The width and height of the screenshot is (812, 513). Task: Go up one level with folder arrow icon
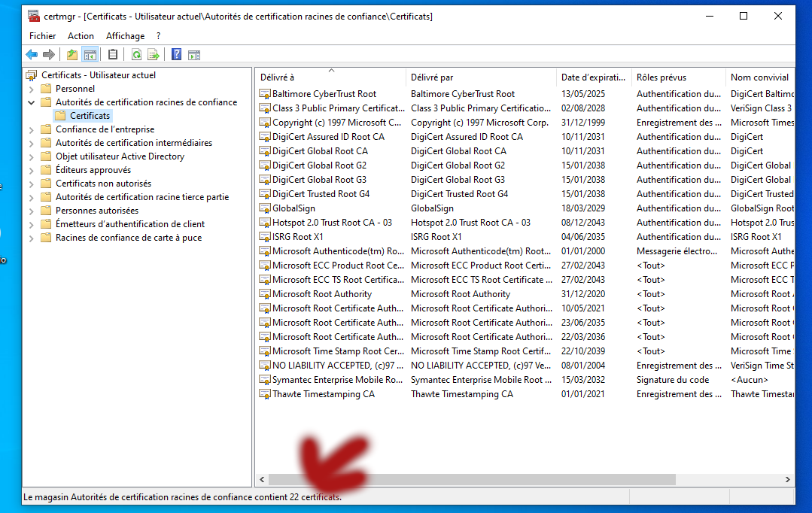(72, 54)
